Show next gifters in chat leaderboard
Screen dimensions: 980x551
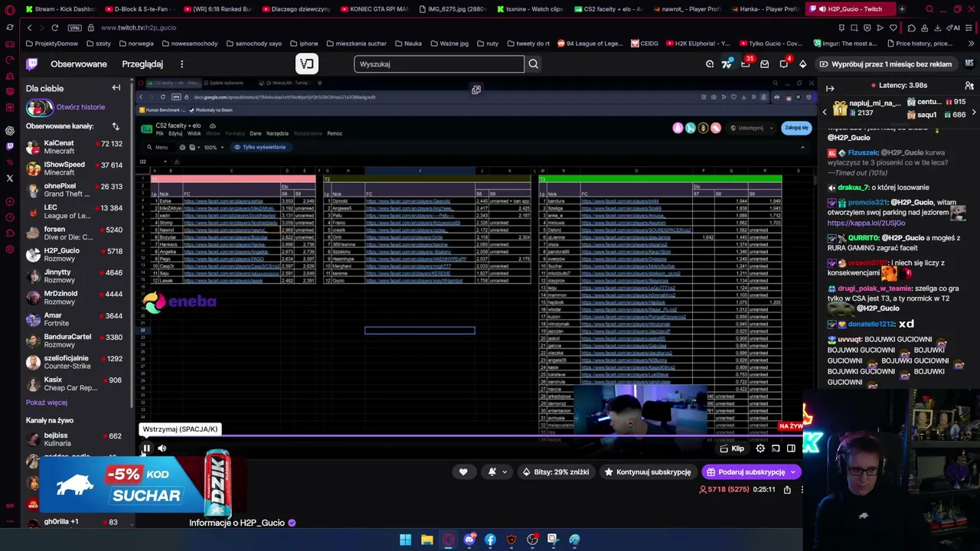point(973,112)
